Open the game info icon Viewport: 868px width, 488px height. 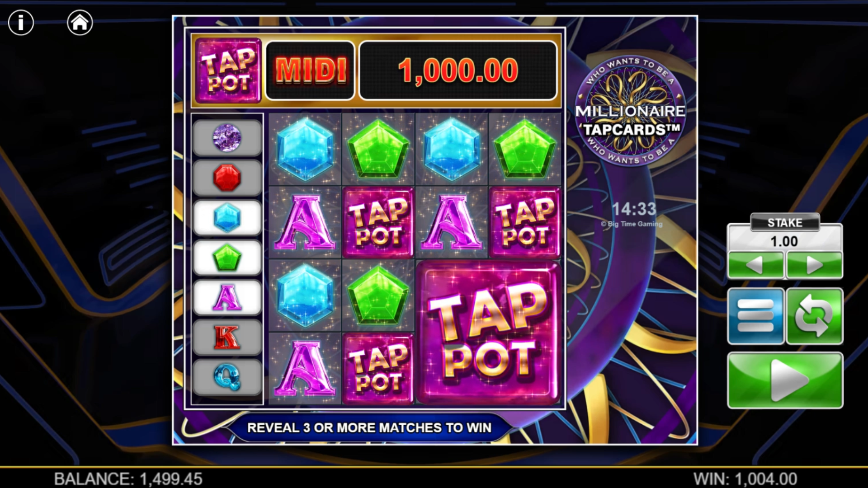[x=21, y=22]
